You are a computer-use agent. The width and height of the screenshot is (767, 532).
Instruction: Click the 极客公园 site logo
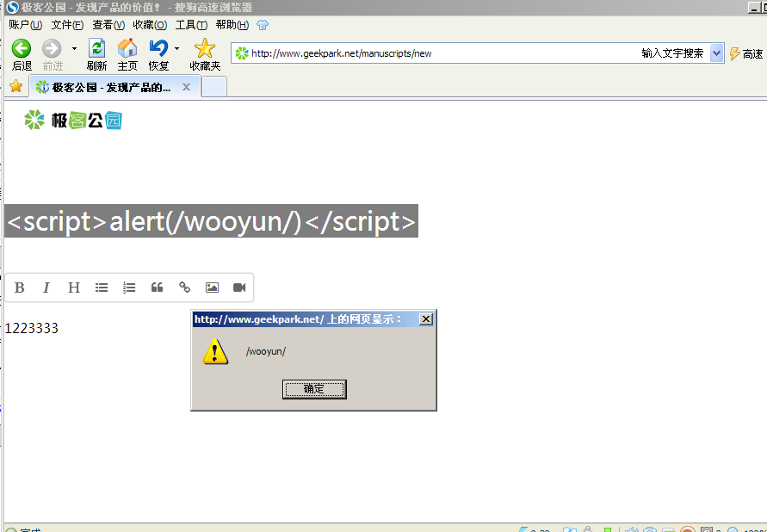tap(73, 120)
